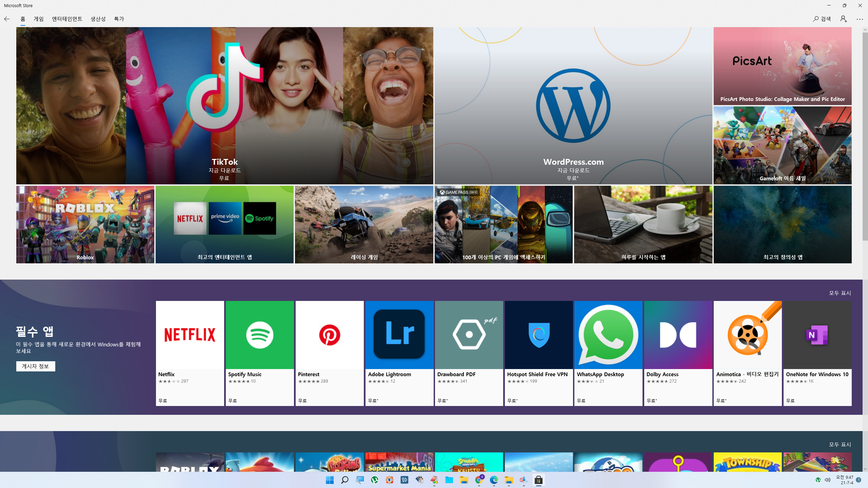
Task: Select the Pinterest app icon
Action: pos(330,335)
